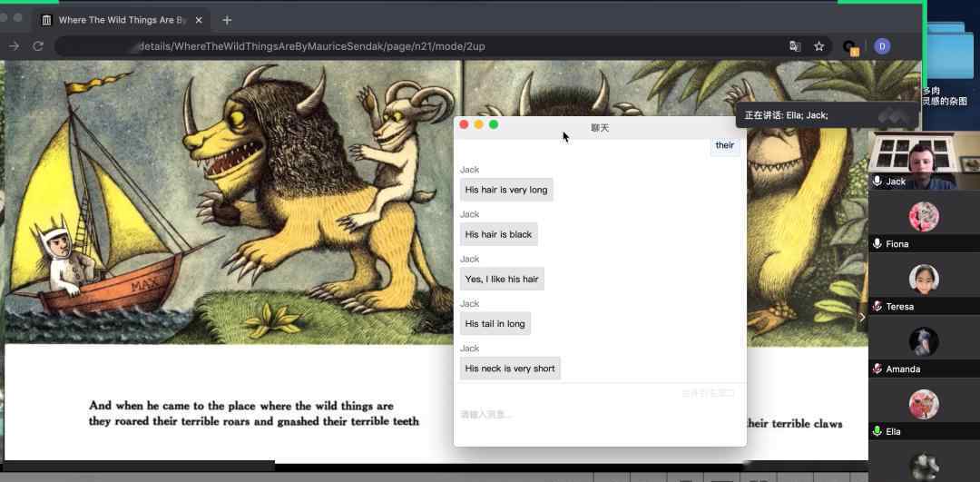Close the Where The Wild Things Are tab
Viewport: 980px width, 482px height.
pyautogui.click(x=199, y=20)
